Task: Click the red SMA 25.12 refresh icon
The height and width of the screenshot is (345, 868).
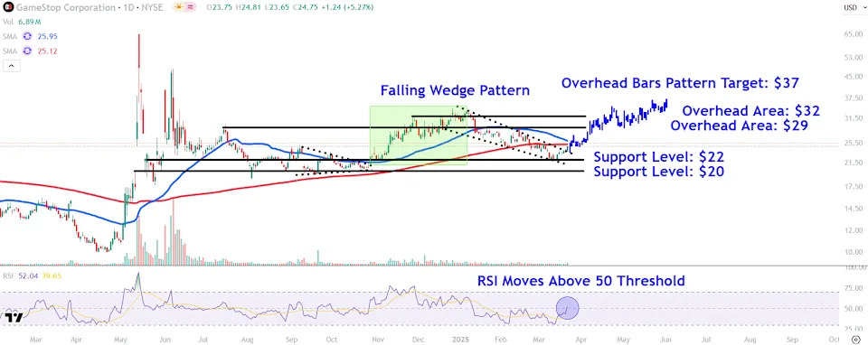Action: [26, 51]
